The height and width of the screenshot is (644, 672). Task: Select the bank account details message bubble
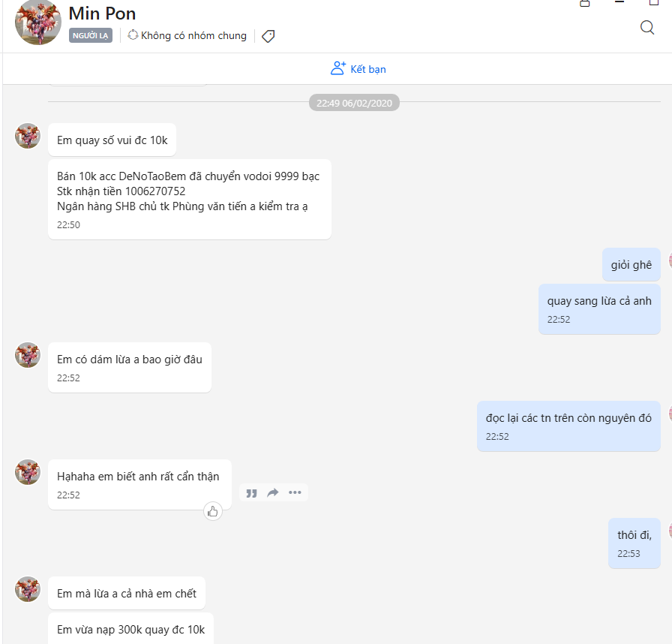pos(189,199)
